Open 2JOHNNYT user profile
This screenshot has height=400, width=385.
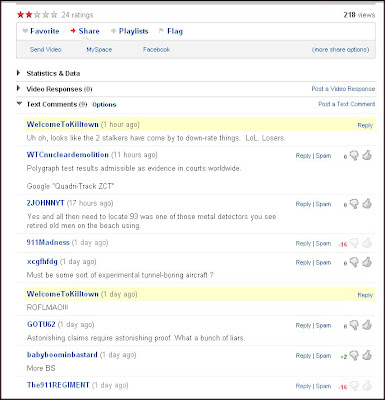(45, 203)
